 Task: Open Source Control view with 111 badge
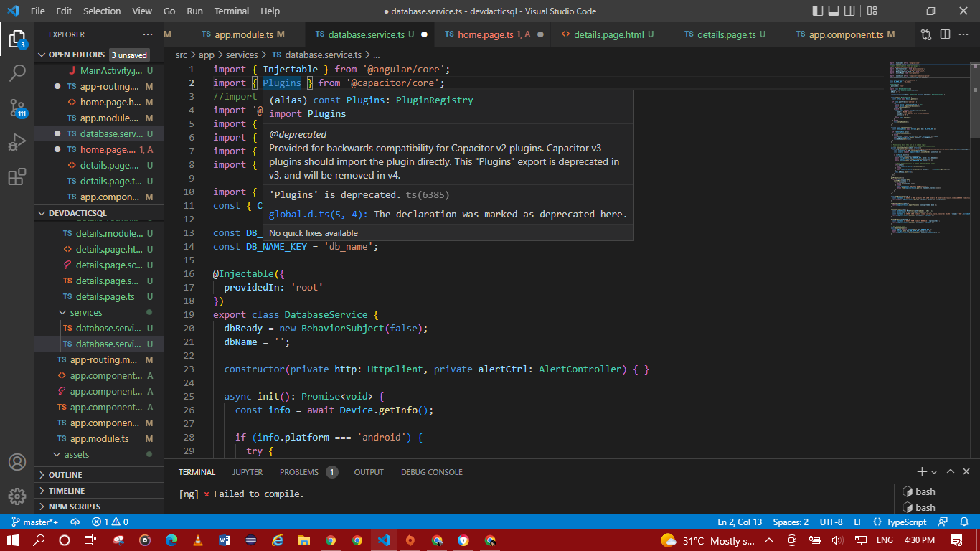point(17,108)
